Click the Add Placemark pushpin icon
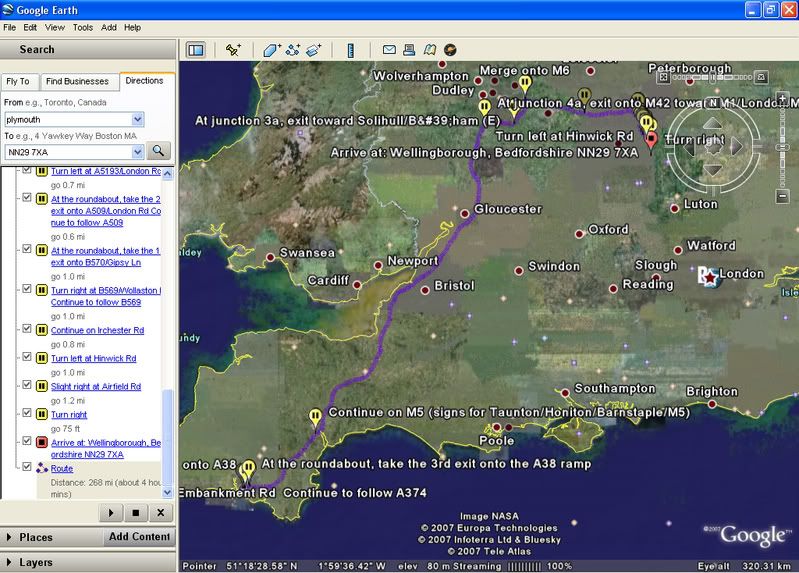799x573 pixels. pos(233,50)
